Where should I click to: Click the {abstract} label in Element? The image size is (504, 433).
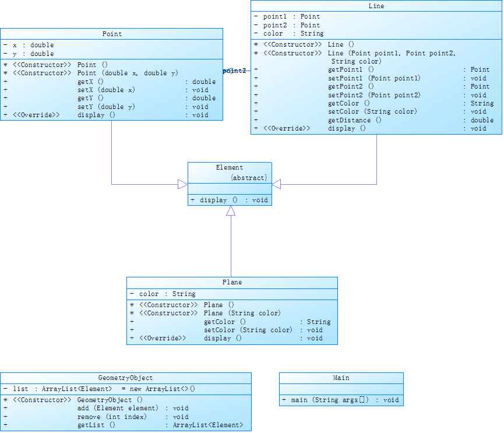click(x=249, y=178)
